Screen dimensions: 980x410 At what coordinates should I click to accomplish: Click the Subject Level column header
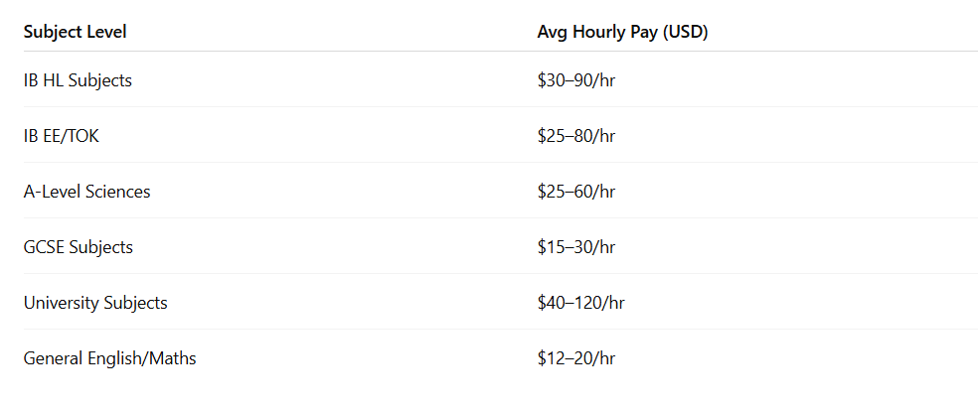[x=75, y=32]
